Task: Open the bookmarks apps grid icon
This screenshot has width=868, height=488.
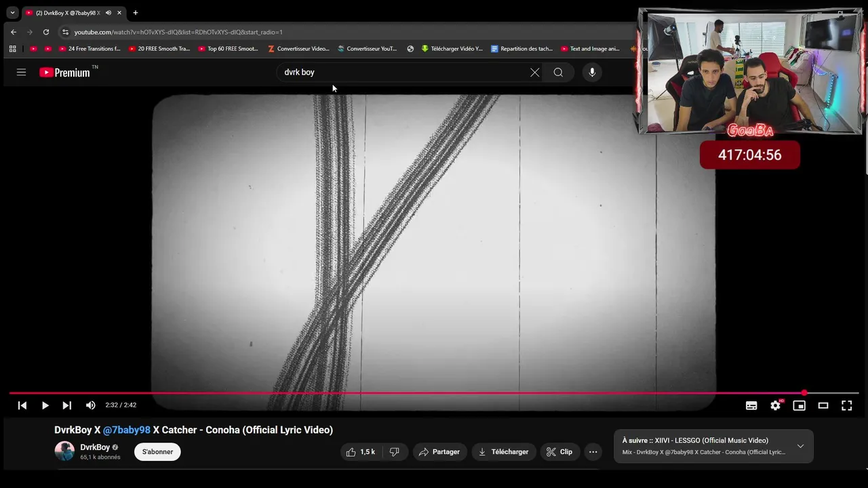Action: [x=12, y=49]
